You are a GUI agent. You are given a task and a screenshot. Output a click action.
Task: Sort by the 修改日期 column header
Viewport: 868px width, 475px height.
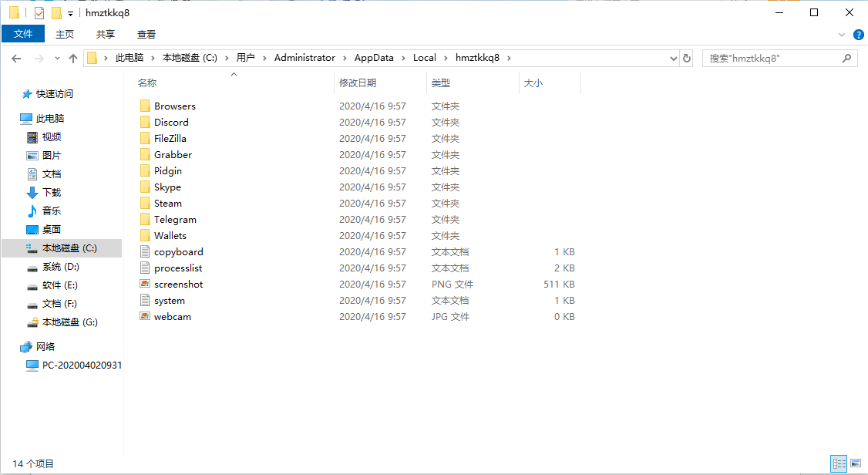(x=381, y=83)
